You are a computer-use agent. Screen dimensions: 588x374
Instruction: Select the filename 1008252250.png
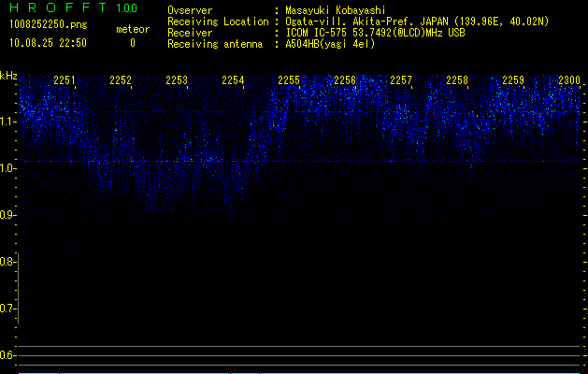(49, 24)
